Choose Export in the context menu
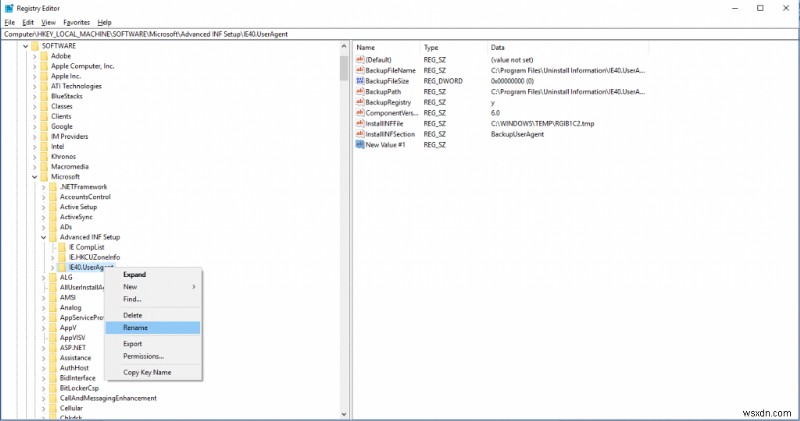The width and height of the screenshot is (800, 421). coord(153,344)
